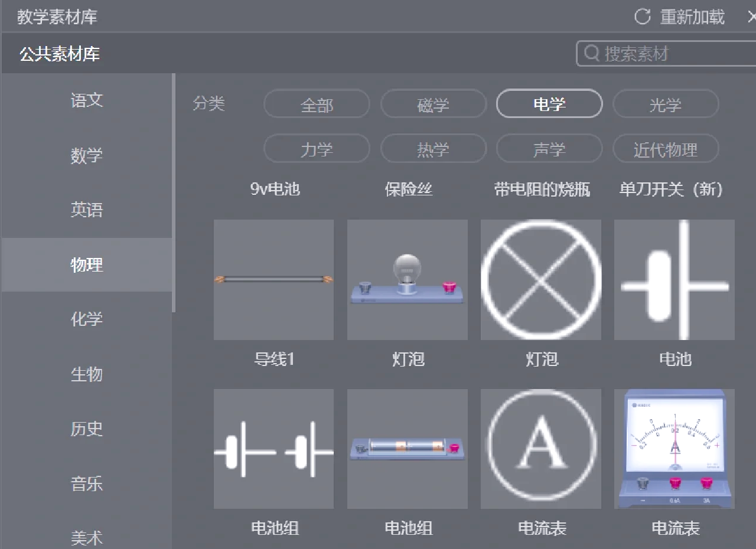Image resolution: width=756 pixels, height=549 pixels.
Task: Filter by 电学 category
Action: pyautogui.click(x=549, y=104)
